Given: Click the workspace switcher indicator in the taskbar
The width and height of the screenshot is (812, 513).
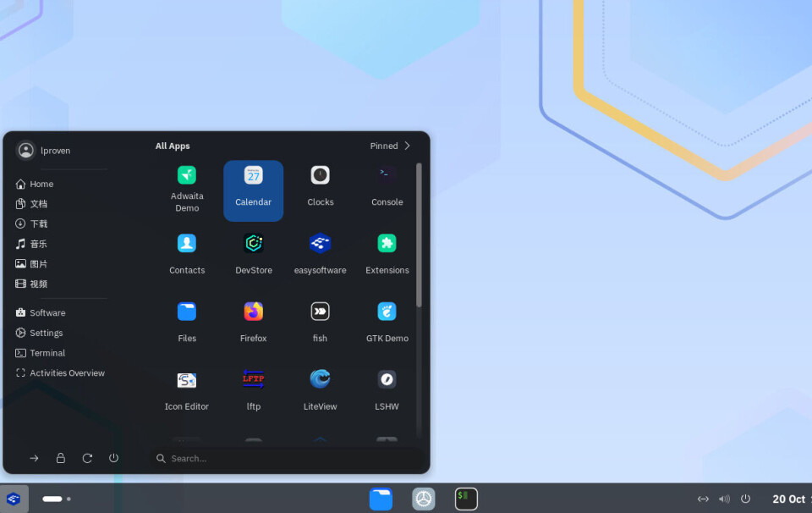Looking at the screenshot, I should (x=57, y=499).
